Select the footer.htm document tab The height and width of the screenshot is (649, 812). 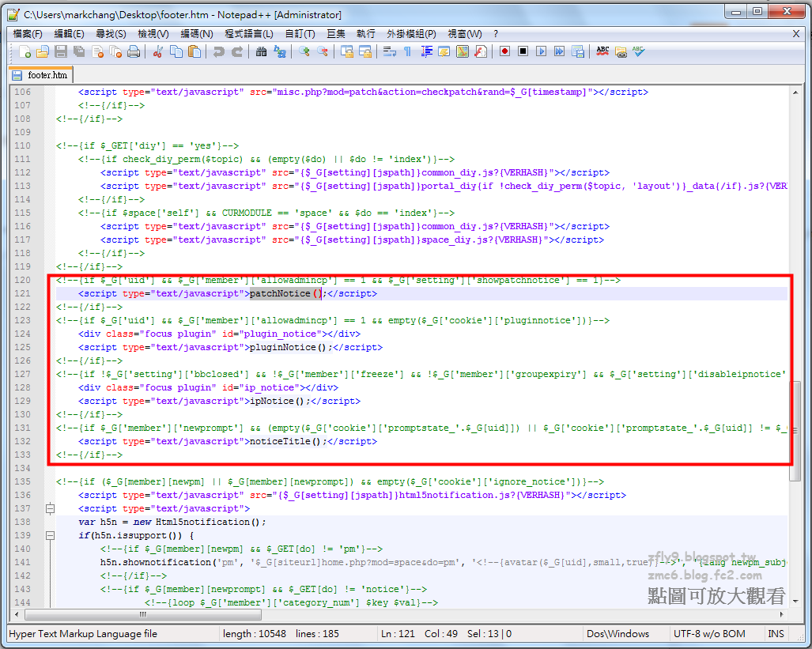41,75
